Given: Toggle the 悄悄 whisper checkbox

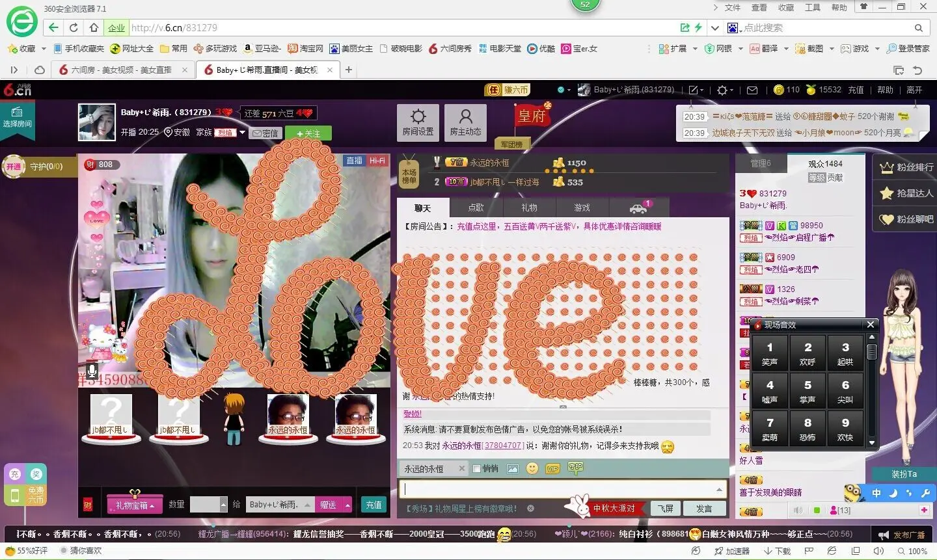Looking at the screenshot, I should point(476,468).
